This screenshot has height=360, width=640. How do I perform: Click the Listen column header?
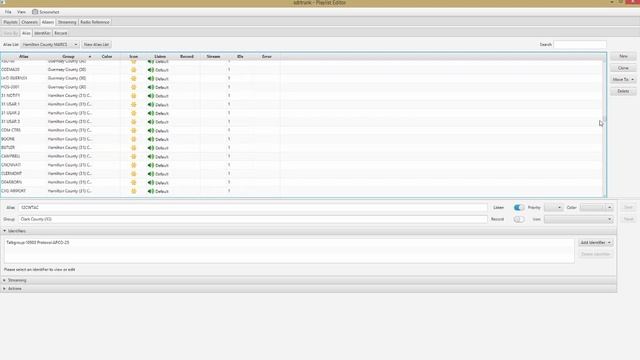160,56
